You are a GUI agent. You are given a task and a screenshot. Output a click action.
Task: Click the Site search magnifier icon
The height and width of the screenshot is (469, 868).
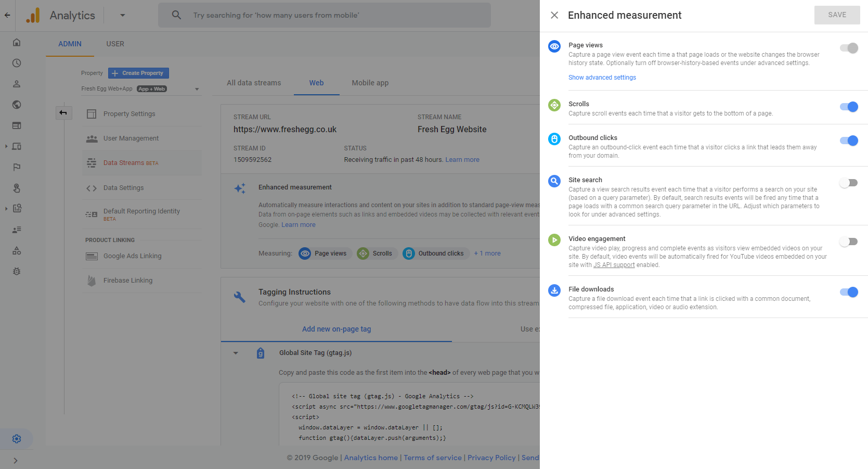pos(554,181)
